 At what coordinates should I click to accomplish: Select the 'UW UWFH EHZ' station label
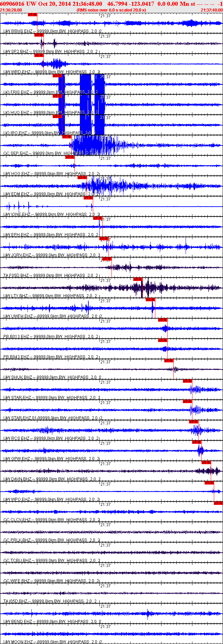18,316
